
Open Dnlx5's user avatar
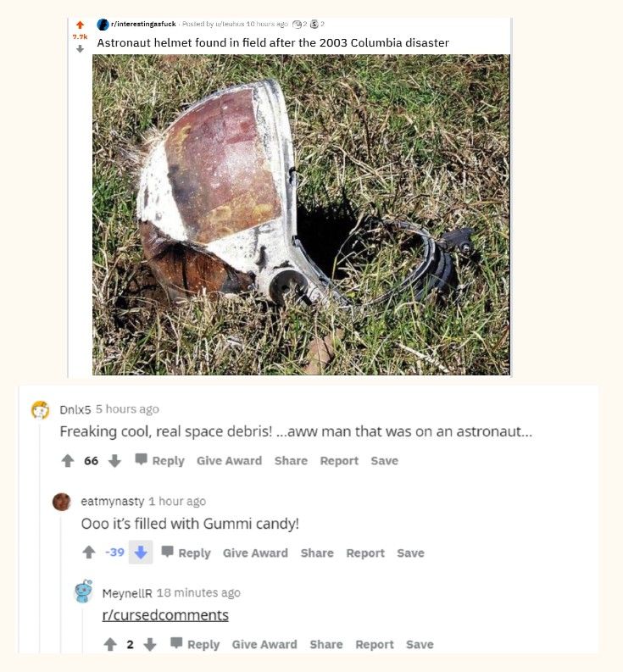(41, 409)
